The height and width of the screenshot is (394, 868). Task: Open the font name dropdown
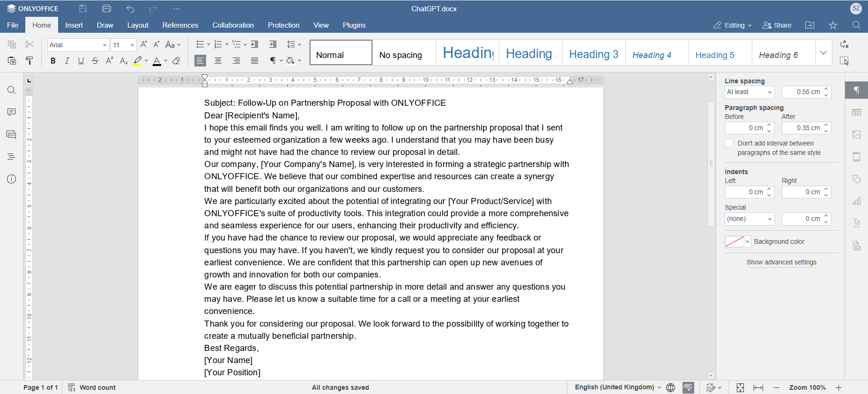pyautogui.click(x=104, y=45)
